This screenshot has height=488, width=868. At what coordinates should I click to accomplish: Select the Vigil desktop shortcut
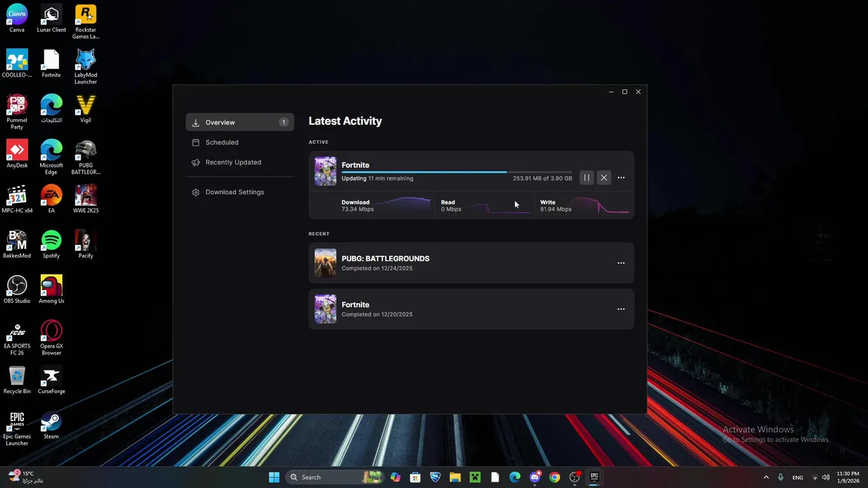[x=85, y=109]
